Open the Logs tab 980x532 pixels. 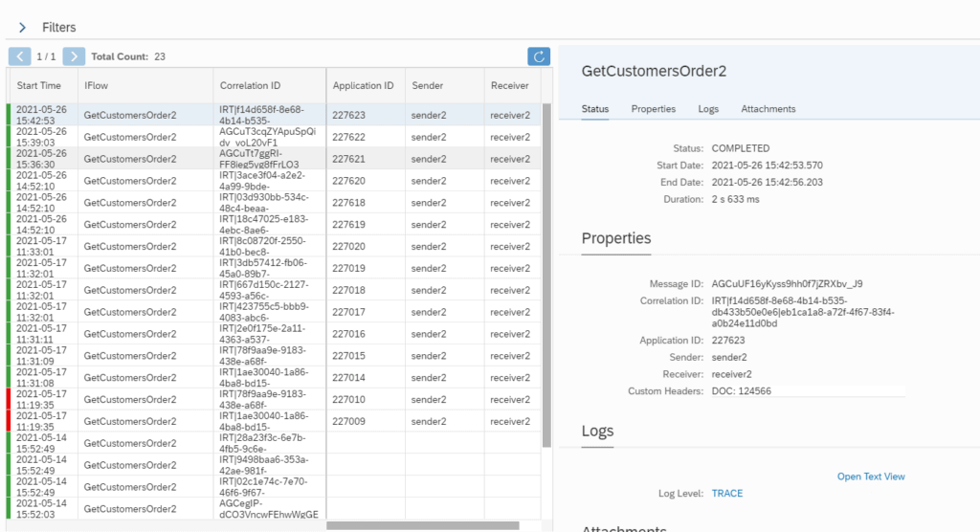pos(708,109)
